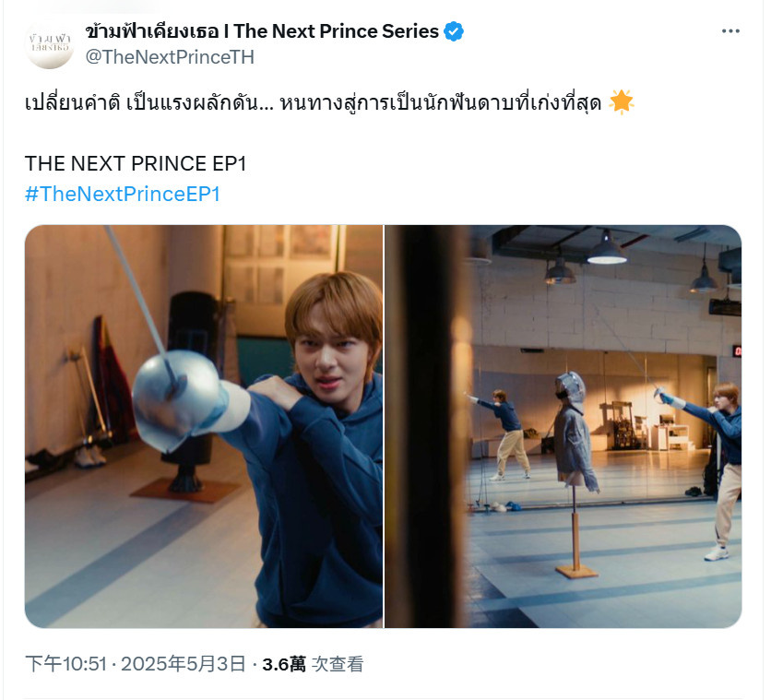Click the 2025年5月3日 post date

(183, 664)
